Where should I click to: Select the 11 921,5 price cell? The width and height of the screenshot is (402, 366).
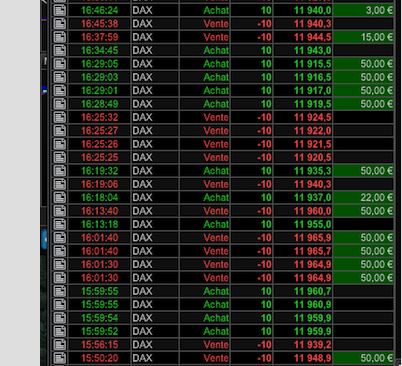303,144
